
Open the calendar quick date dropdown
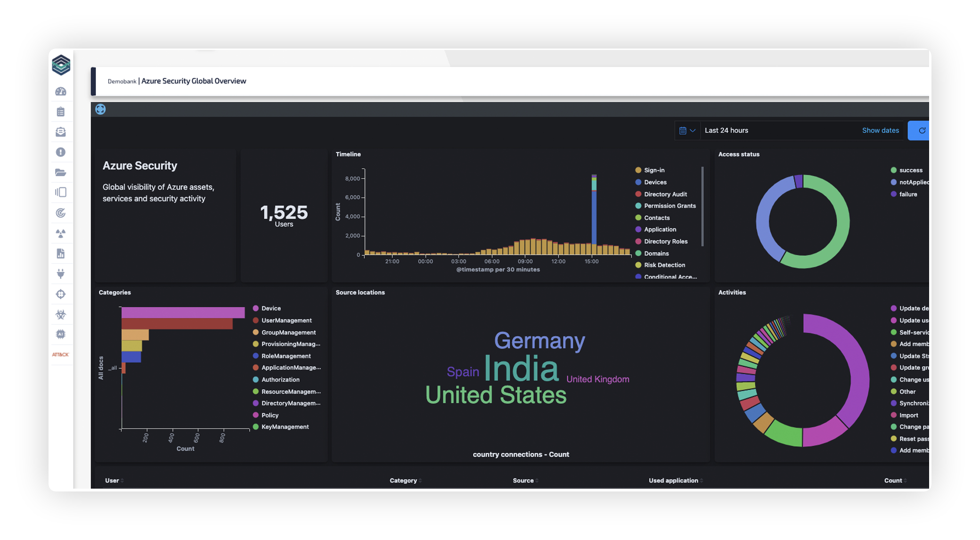click(687, 131)
